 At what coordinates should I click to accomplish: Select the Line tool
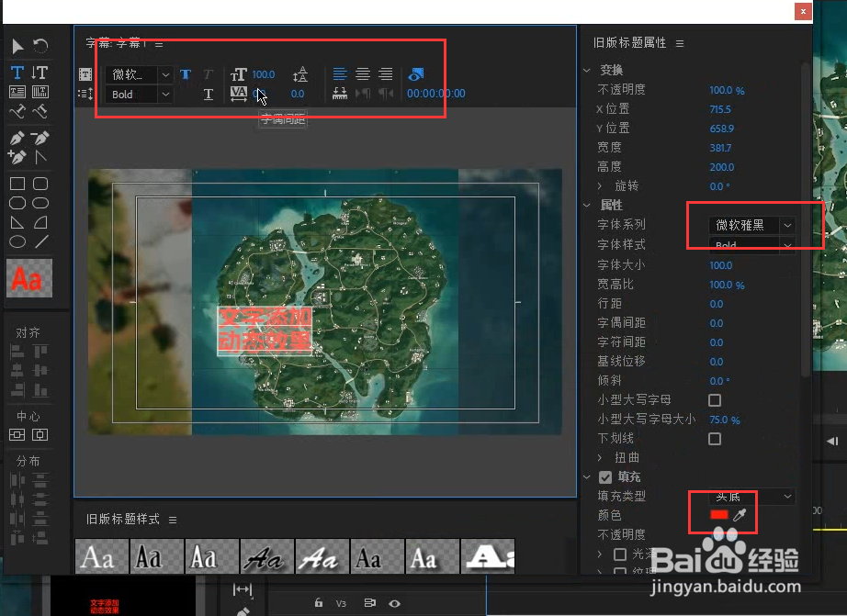click(x=41, y=241)
